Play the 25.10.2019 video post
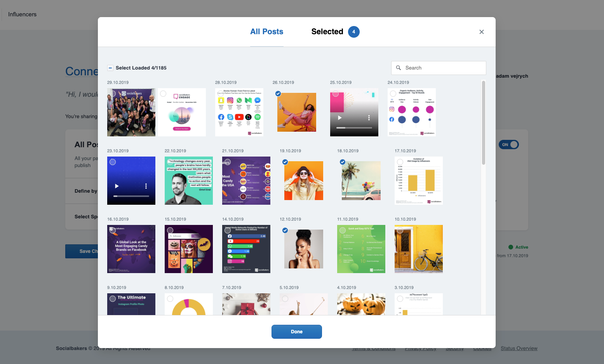This screenshot has width=604, height=364. tap(340, 118)
